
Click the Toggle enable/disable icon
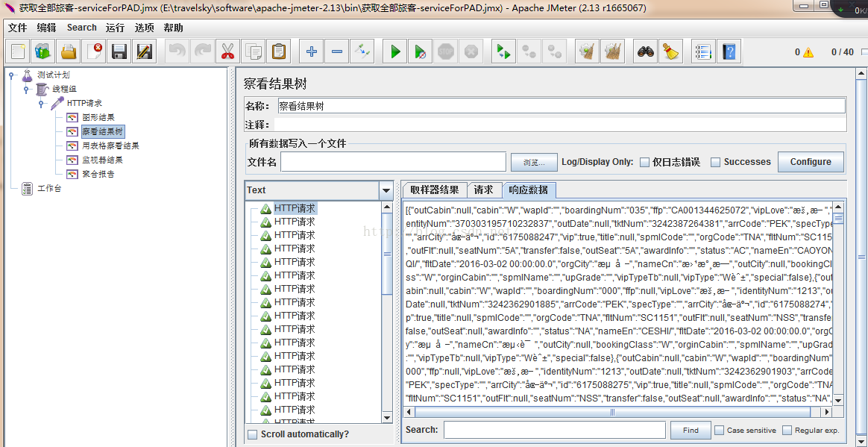362,51
